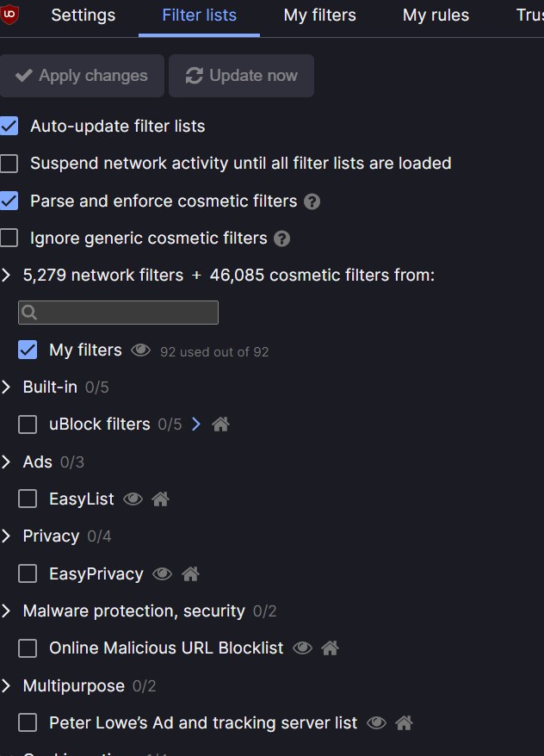The image size is (544, 756).
Task: Check the EasyList filter list
Action: click(28, 499)
